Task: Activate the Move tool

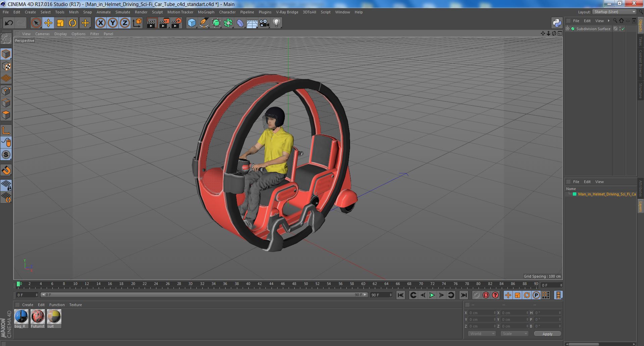Action: (x=48, y=23)
